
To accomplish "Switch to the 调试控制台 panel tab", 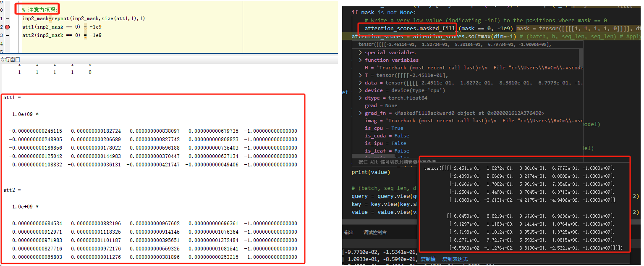I will [375, 232].
